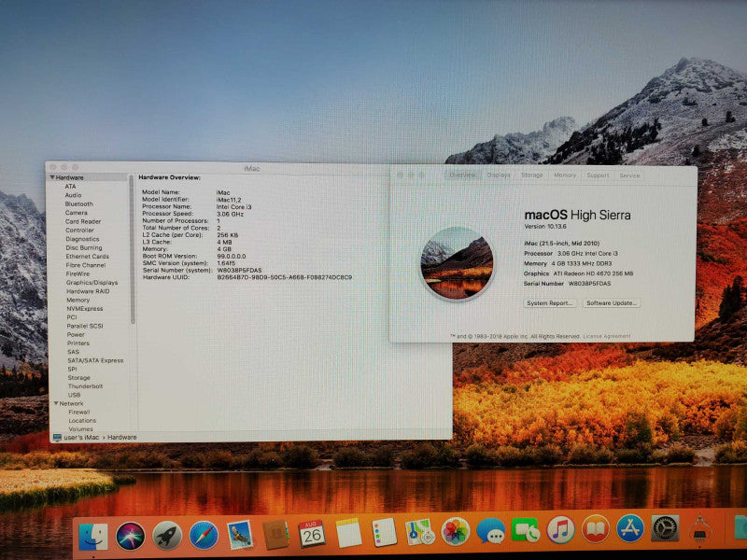747x560 pixels.
Task: Select NVMExpress in the sidebar
Action: tap(85, 309)
